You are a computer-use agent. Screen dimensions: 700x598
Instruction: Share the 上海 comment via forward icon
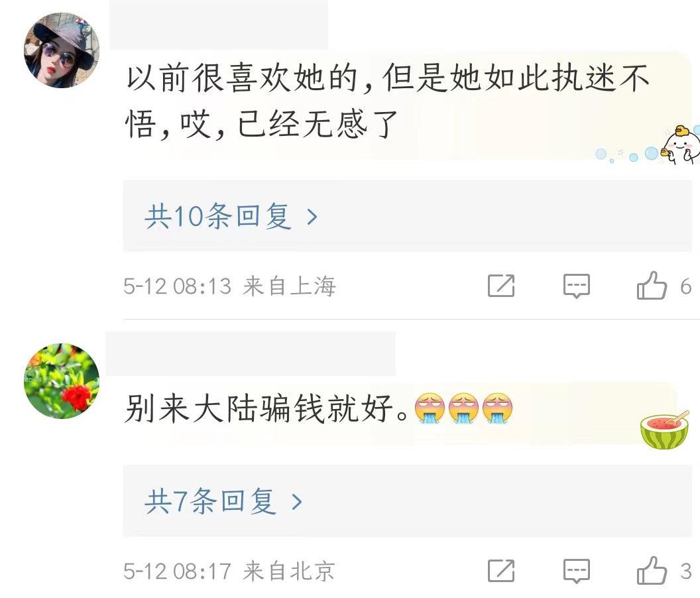pos(501,285)
